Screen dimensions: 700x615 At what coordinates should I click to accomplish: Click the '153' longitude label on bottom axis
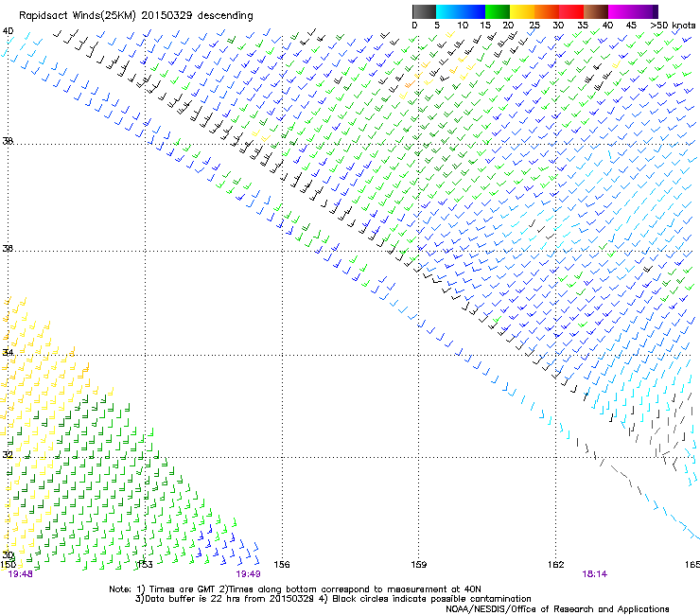click(x=145, y=565)
